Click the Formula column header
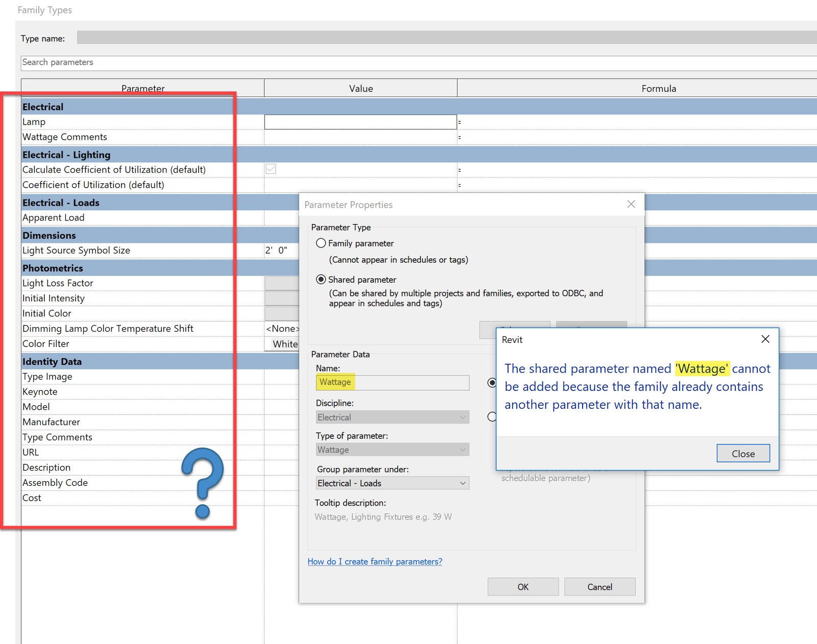 (x=659, y=88)
